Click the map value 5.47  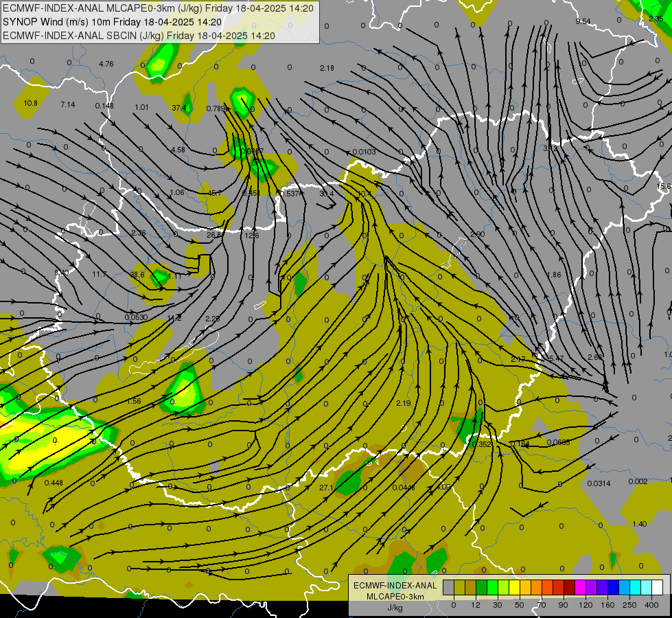[x=556, y=358]
